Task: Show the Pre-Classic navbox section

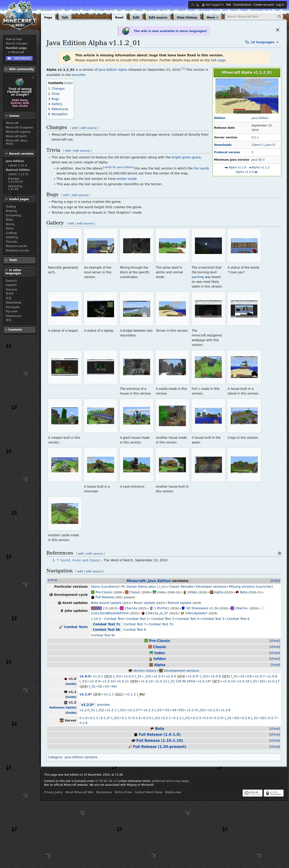Action: coord(275,641)
